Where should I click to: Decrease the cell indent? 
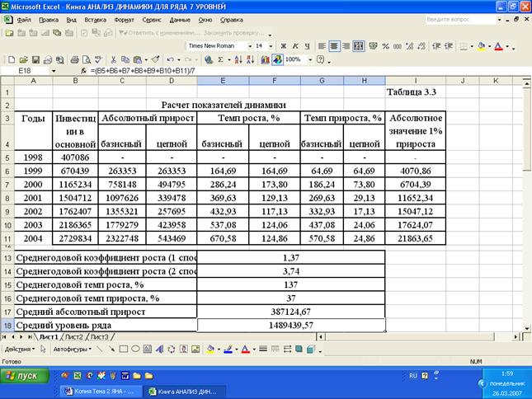coord(436,46)
